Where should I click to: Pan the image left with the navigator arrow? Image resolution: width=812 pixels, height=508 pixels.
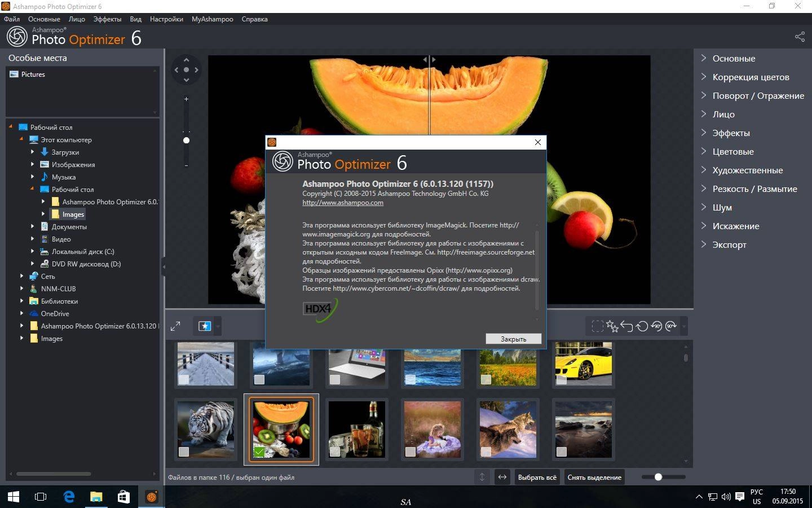point(176,70)
